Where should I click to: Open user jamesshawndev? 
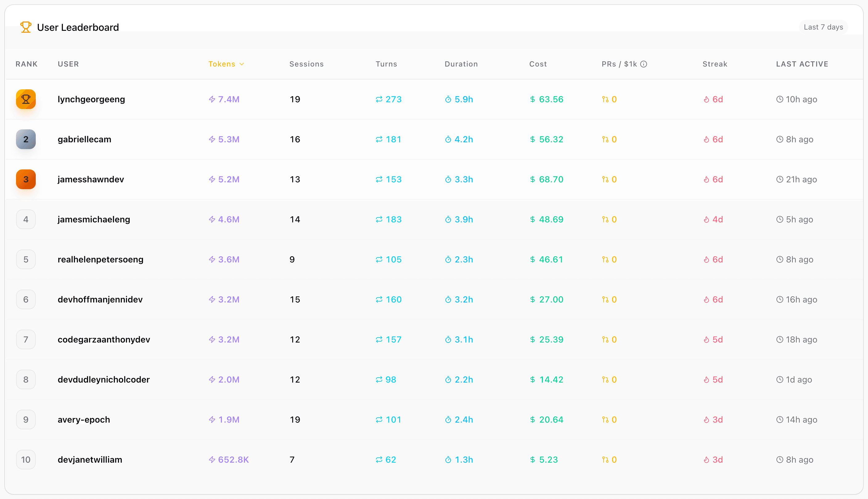coord(91,179)
